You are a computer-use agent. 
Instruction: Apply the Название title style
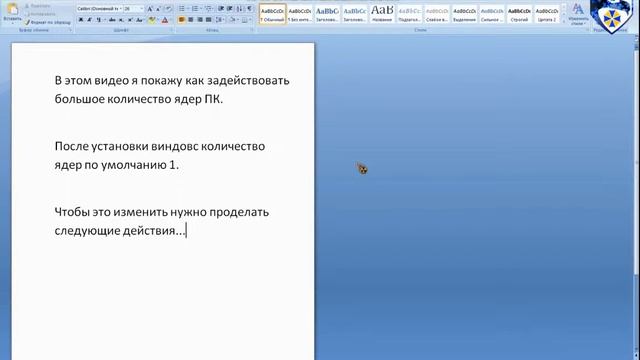coord(382,14)
